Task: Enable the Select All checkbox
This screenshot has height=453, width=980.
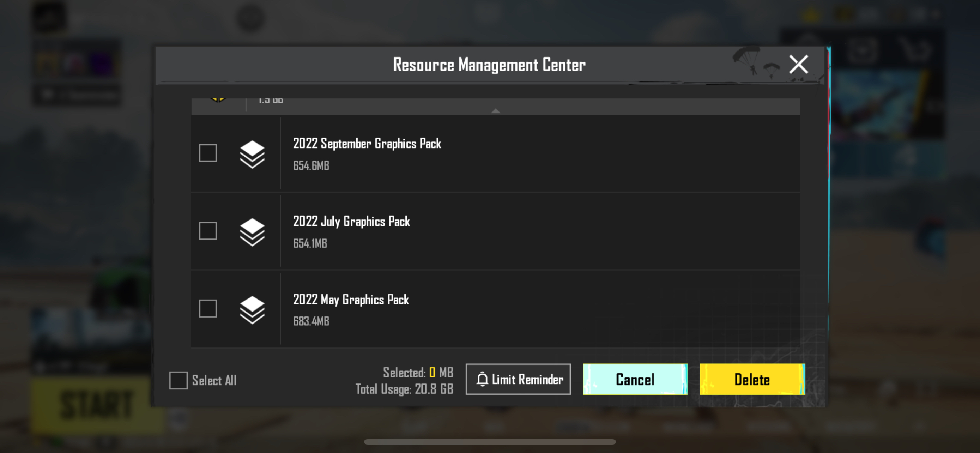Action: click(179, 380)
